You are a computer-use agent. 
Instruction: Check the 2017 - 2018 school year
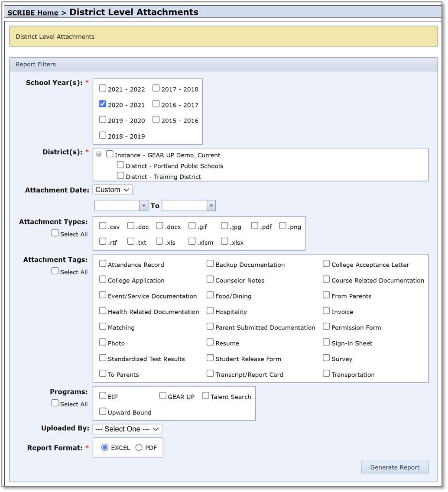(x=156, y=88)
